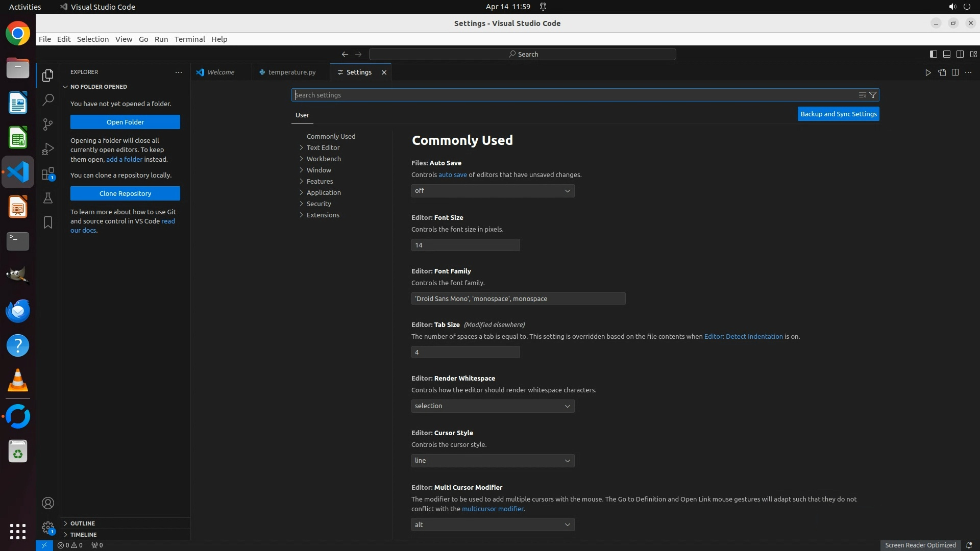This screenshot has height=551, width=980.
Task: Open the Search view in activity bar
Action: [48, 99]
